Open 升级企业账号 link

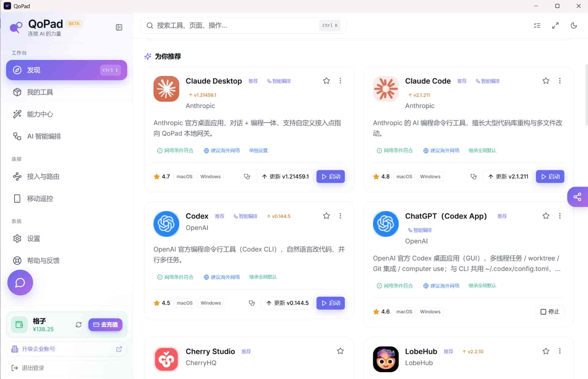pyautogui.click(x=66, y=349)
